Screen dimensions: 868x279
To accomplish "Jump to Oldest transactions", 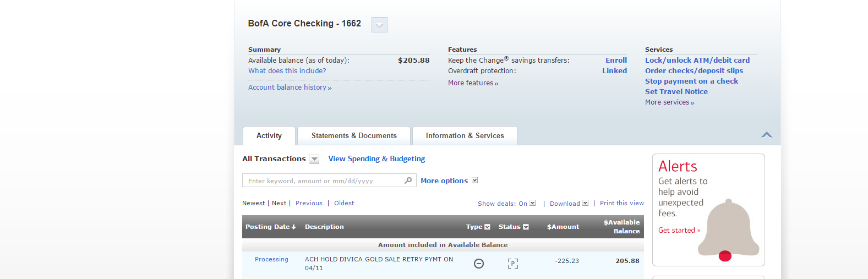I will [344, 204].
